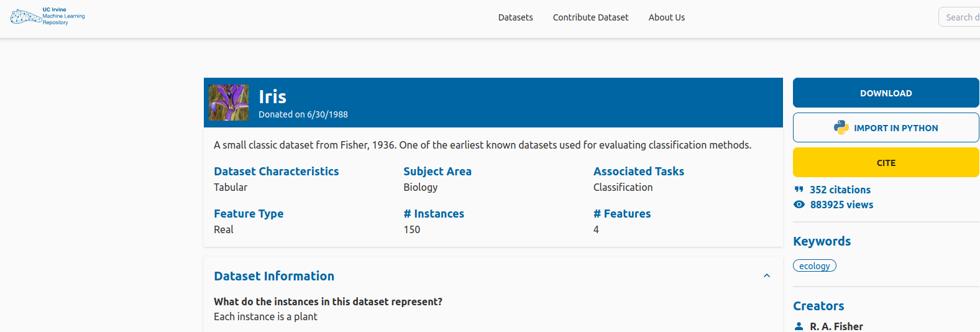Open the Datasets menu
The image size is (980, 332).
515,17
